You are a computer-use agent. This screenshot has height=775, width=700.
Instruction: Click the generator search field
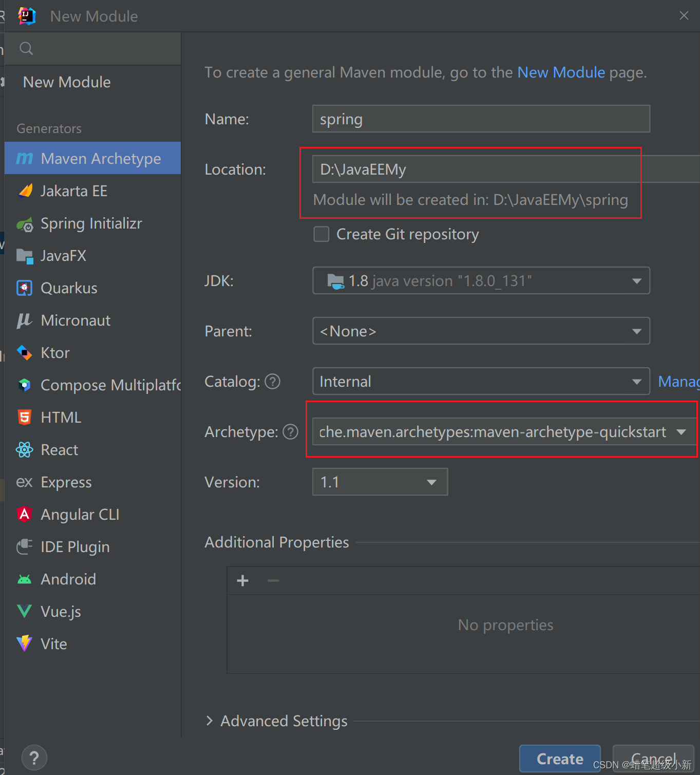point(93,49)
